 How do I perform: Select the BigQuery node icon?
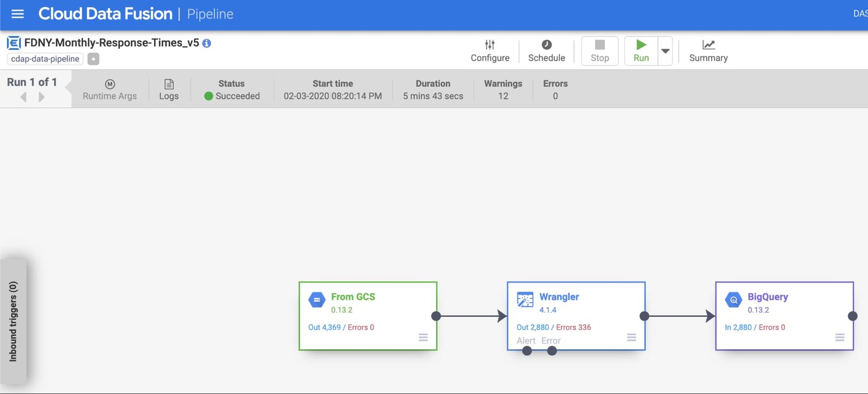[734, 300]
